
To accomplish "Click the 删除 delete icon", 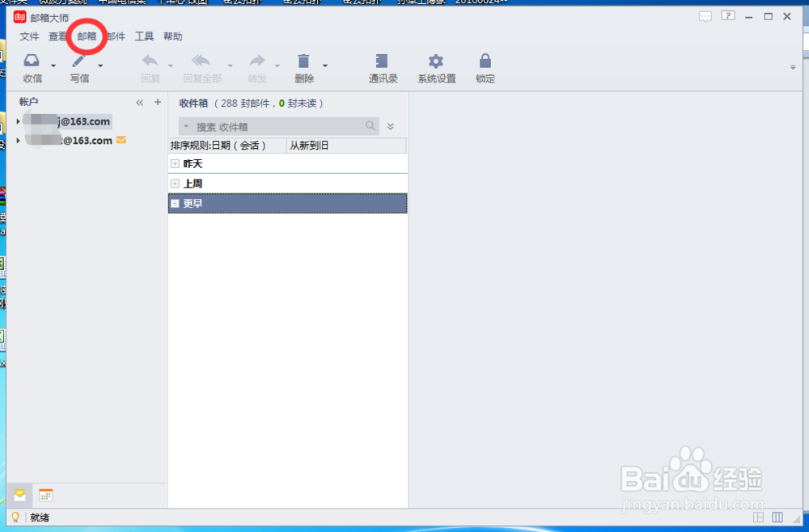I will 304,67.
